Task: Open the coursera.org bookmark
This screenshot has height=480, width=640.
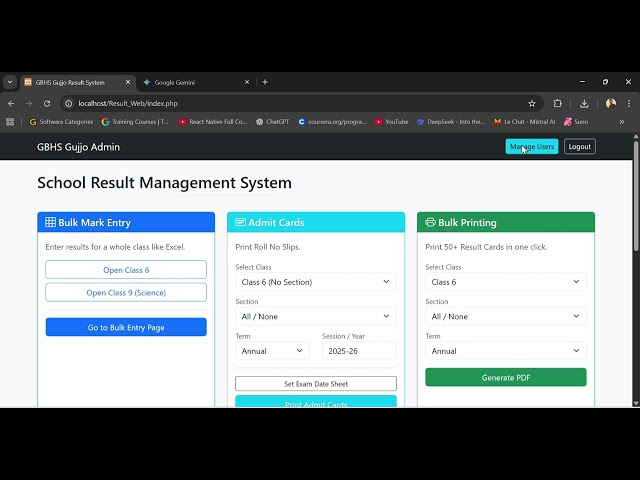Action: [x=332, y=122]
